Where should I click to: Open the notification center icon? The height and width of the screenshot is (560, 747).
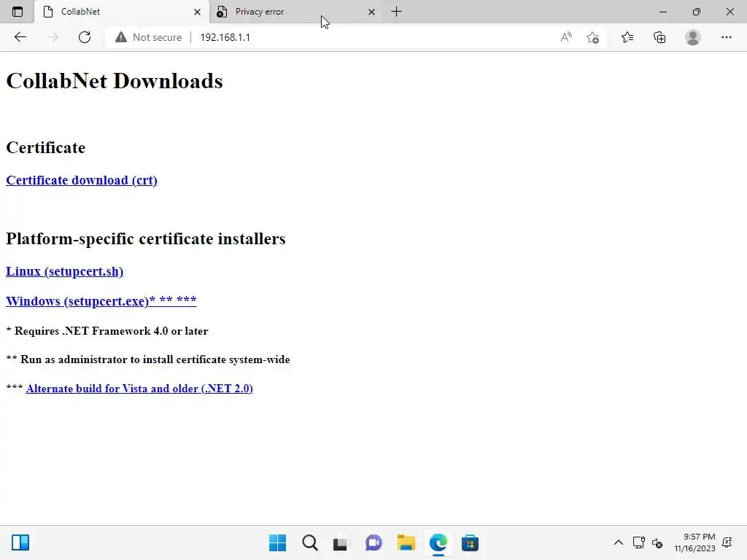click(727, 542)
